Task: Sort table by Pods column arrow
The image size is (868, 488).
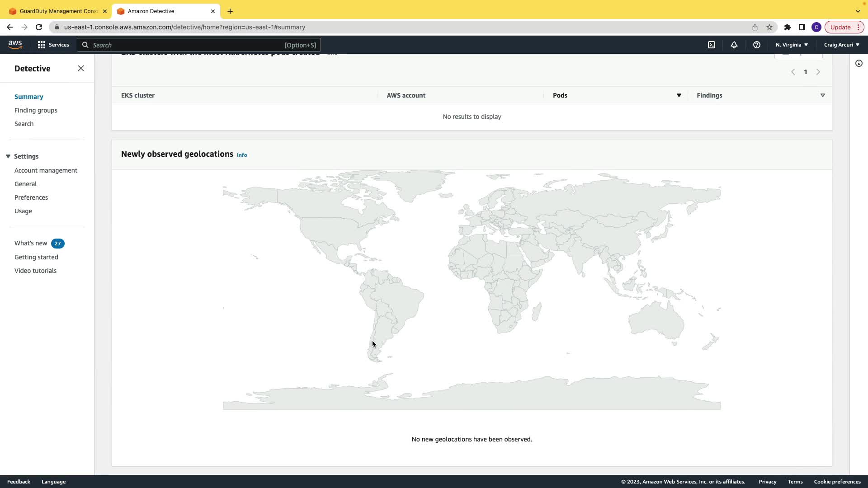Action: coord(679,95)
